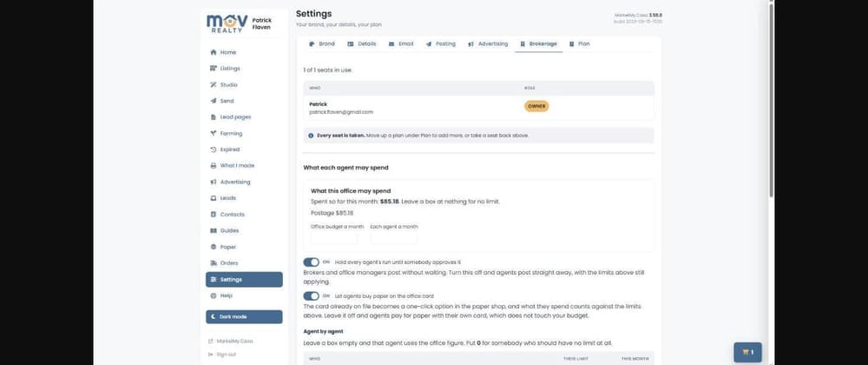Open the Studio wand icon

coord(214,85)
